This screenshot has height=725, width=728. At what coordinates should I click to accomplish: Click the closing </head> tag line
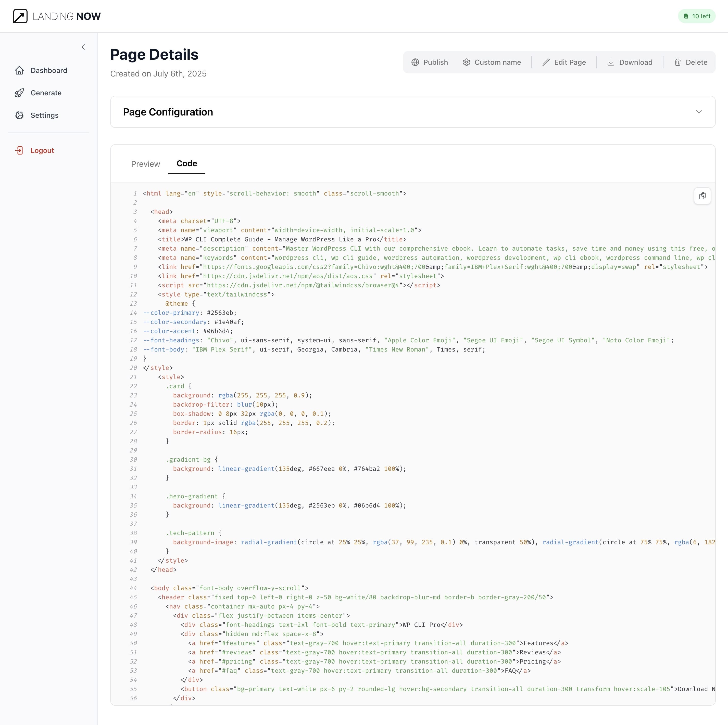[x=164, y=570]
